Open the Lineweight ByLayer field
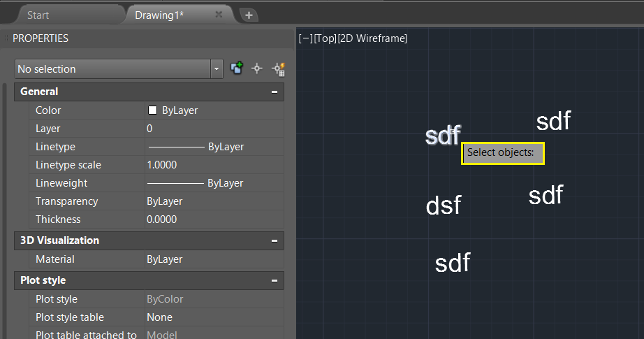This screenshot has width=644, height=339. (214, 183)
